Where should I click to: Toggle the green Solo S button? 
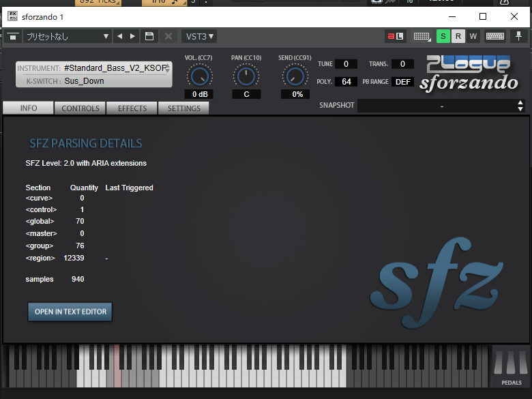(x=443, y=36)
